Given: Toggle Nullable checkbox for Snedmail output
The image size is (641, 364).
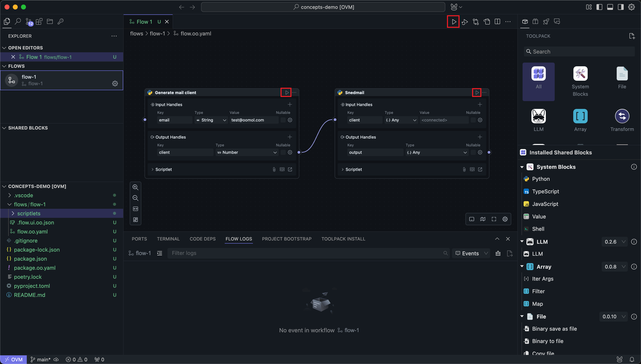Looking at the screenshot, I should (473, 152).
